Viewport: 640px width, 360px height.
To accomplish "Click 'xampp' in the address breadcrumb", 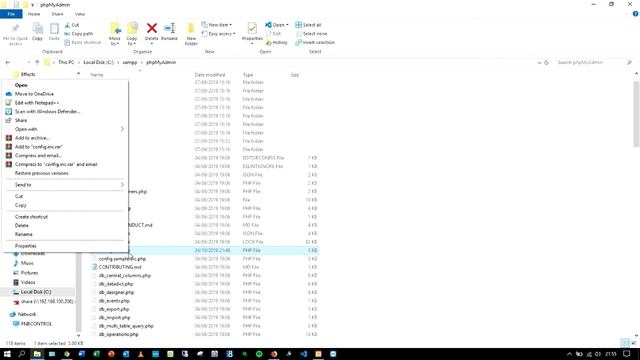I will tap(130, 62).
